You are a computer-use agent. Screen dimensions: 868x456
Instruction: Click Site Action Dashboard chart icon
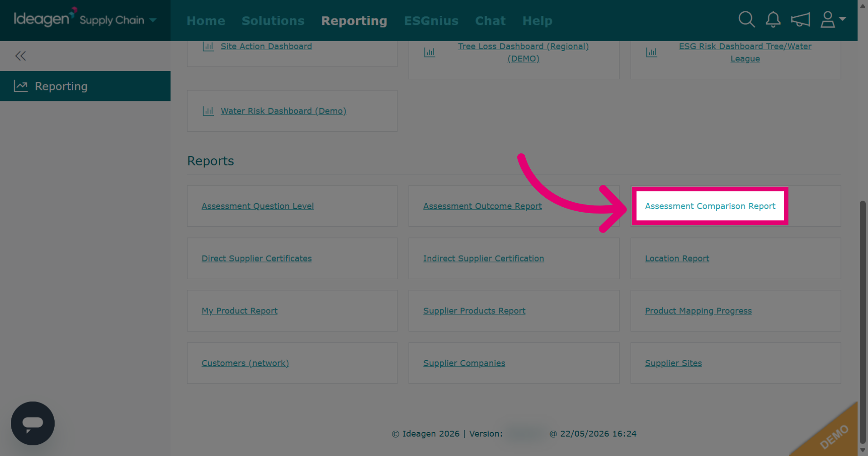pos(208,46)
